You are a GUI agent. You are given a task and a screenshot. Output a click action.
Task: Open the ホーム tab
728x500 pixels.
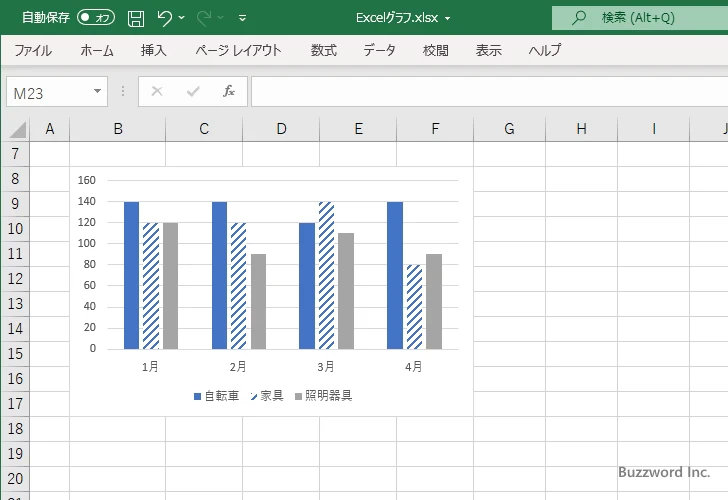point(97,50)
